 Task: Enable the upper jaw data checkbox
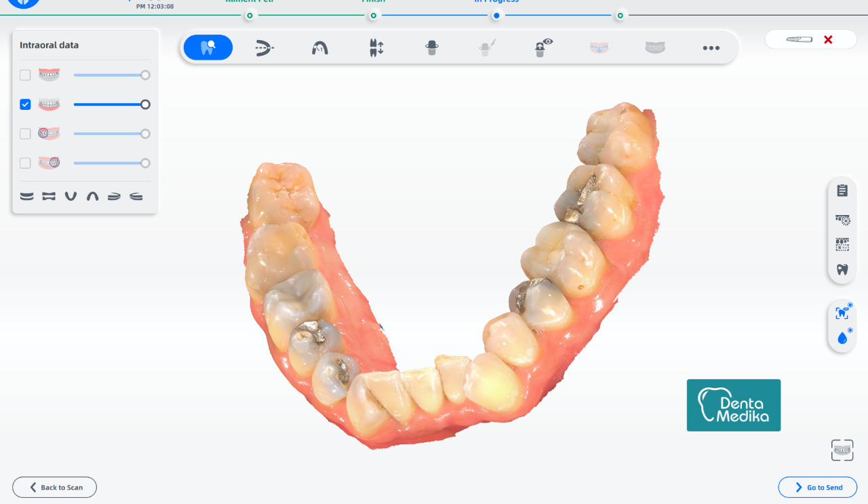click(x=25, y=75)
